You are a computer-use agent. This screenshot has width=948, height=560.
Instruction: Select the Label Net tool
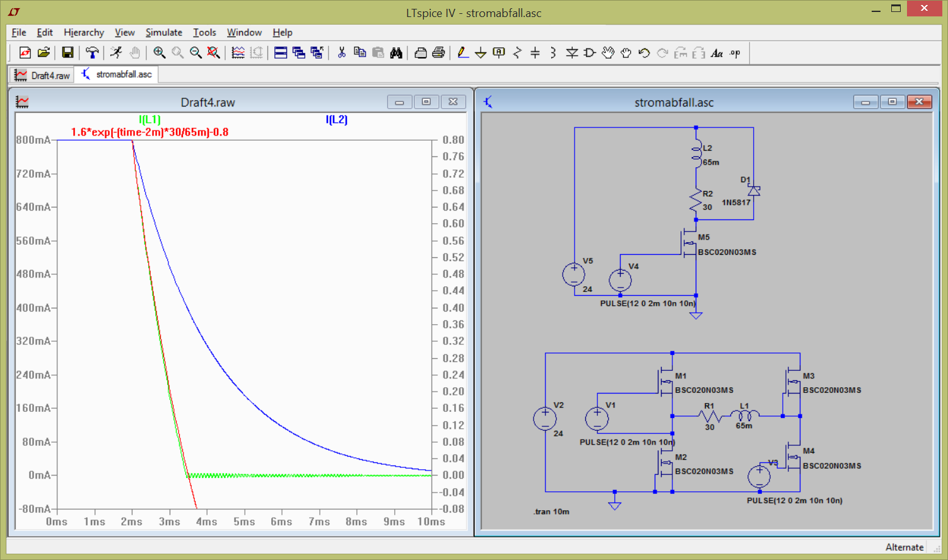[499, 53]
